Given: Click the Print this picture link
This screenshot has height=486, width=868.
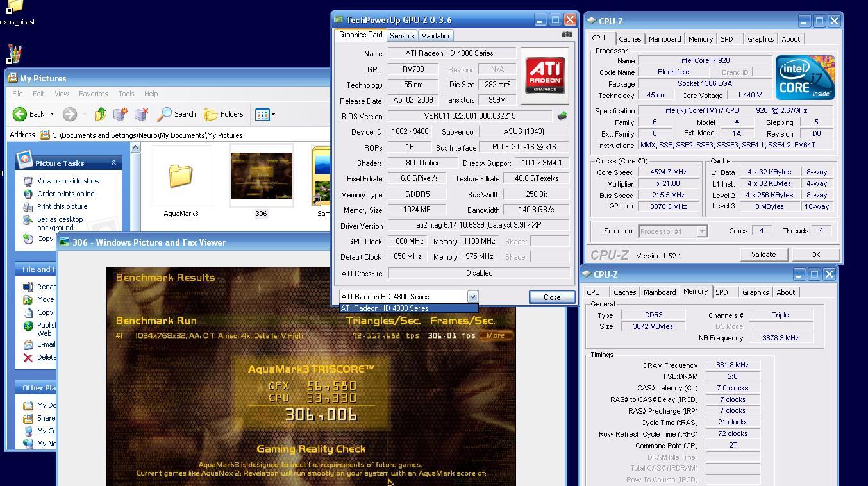Looking at the screenshot, I should [62, 206].
